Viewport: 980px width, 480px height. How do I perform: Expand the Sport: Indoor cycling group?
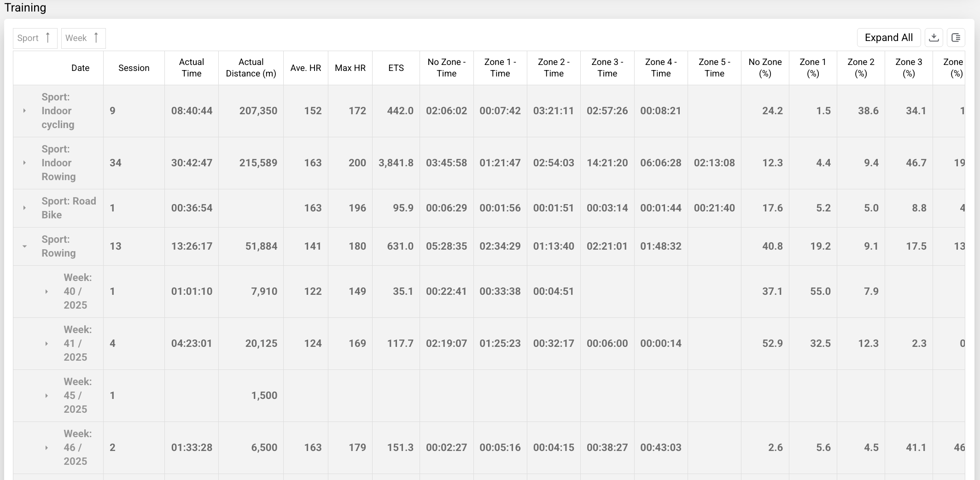[24, 111]
